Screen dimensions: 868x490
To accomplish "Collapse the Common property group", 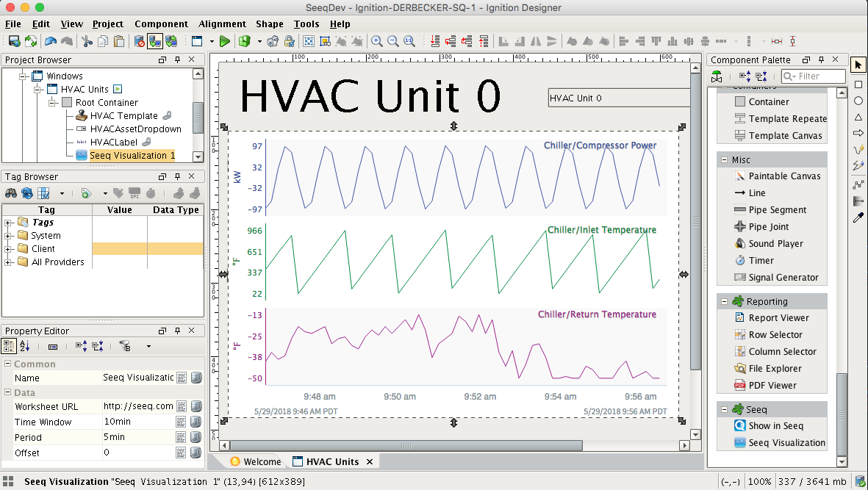I will click(x=8, y=364).
